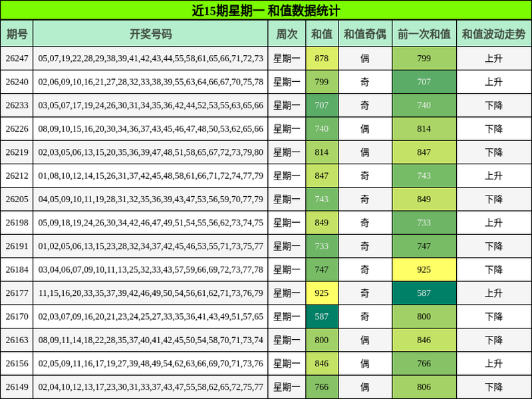
Task: Click the 星期一 cell in row 26149
Action: [x=287, y=386]
